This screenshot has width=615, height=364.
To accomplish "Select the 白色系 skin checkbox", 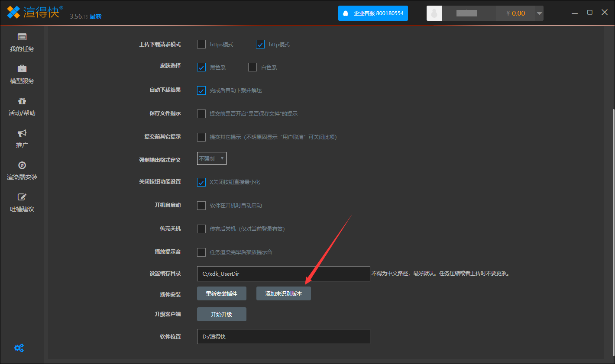I will (252, 67).
